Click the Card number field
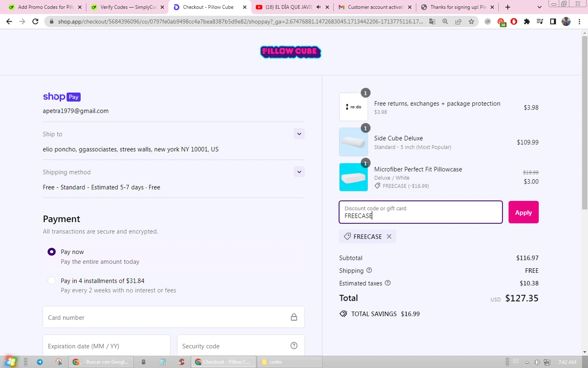 coord(174,317)
